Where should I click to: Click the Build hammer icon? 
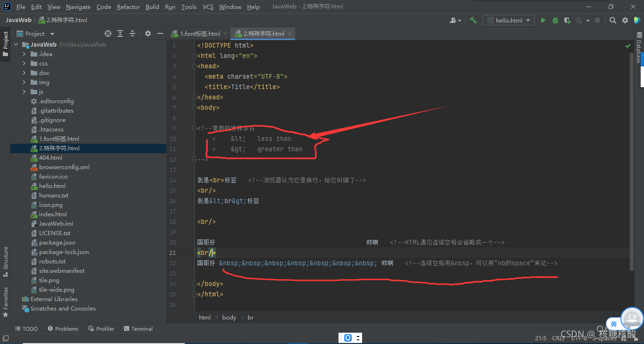point(473,20)
